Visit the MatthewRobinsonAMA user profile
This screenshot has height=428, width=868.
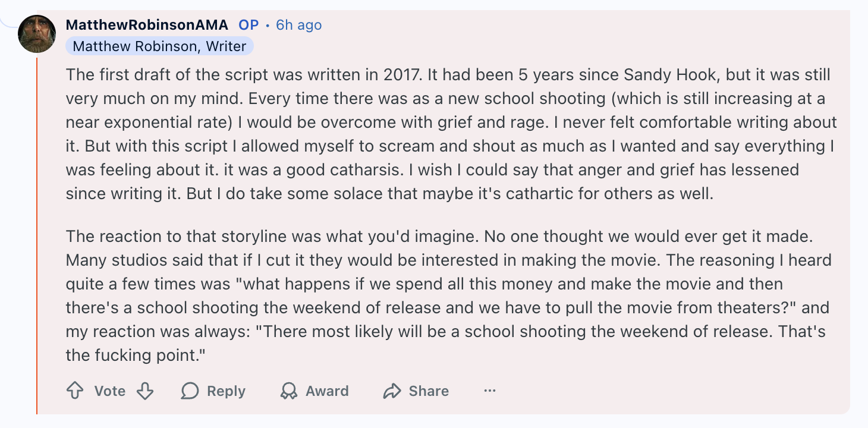[x=147, y=25]
